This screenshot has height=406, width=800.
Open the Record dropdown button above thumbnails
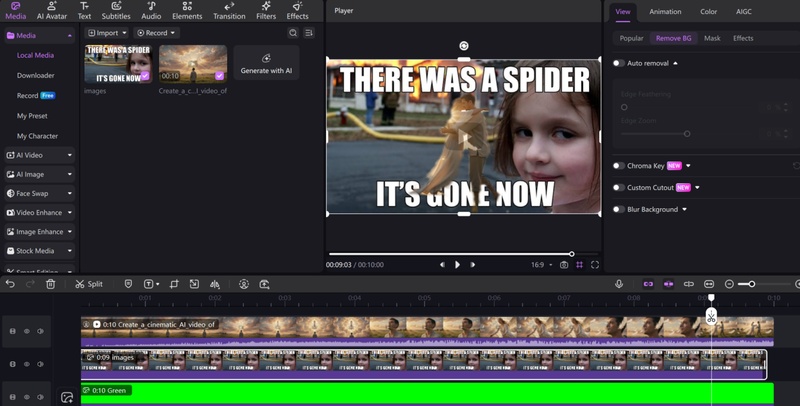tap(156, 33)
